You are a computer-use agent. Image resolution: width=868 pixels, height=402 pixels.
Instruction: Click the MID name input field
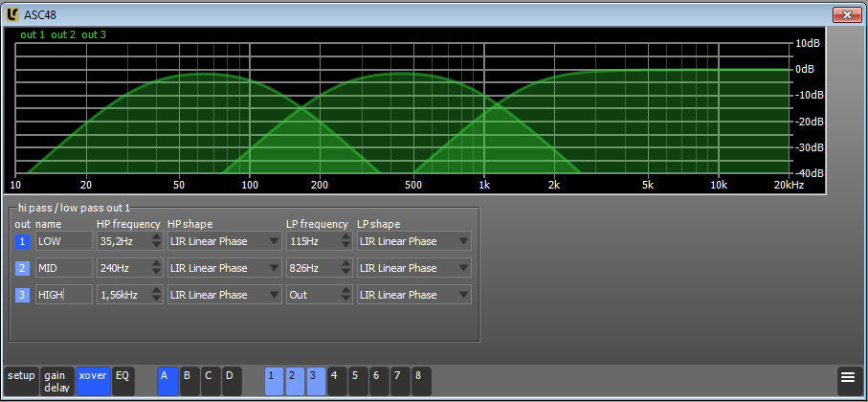(64, 268)
